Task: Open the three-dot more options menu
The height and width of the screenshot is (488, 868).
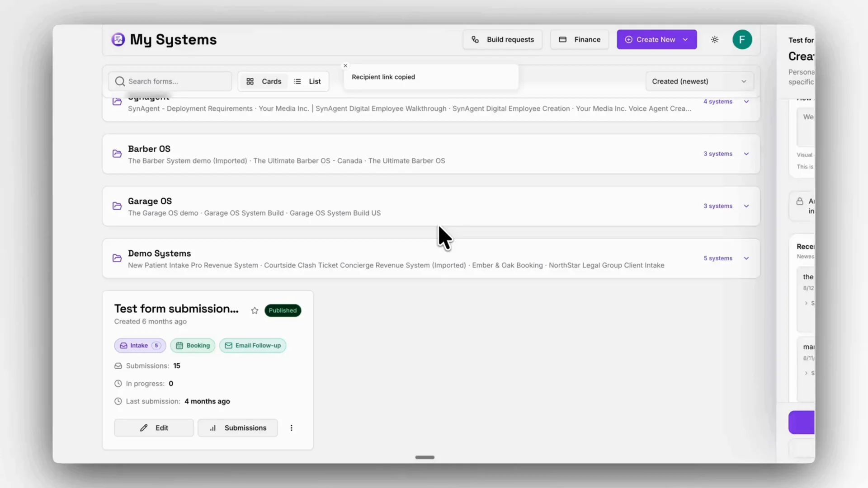Action: 292,428
